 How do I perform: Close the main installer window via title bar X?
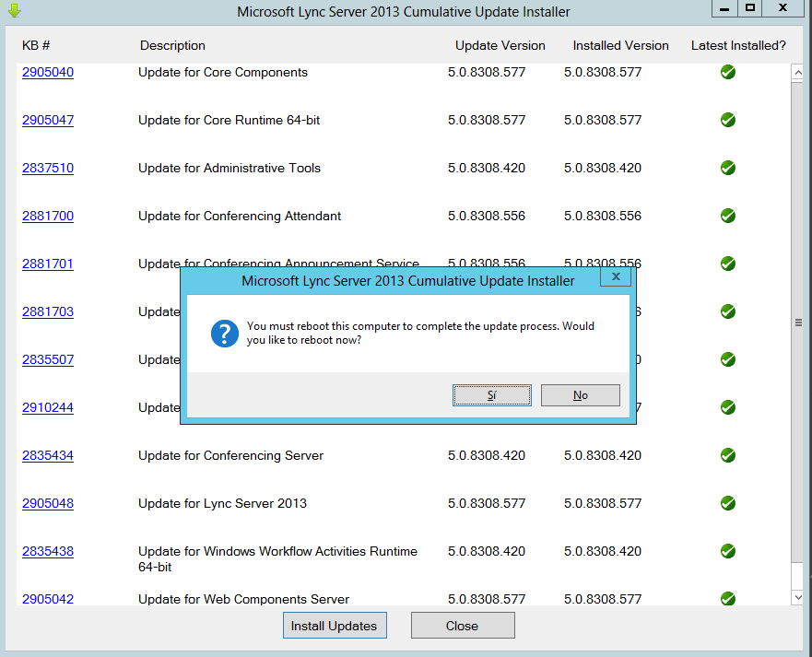[783, 9]
